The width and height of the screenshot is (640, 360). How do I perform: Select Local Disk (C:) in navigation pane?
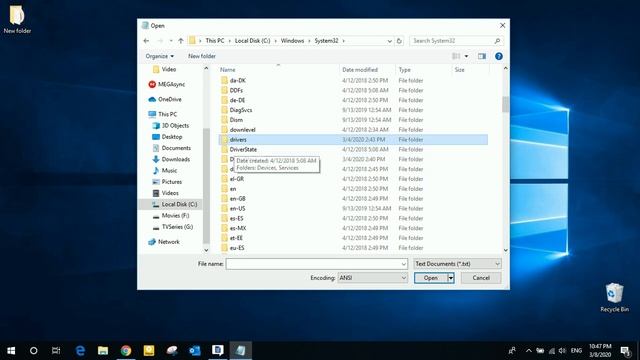175,204
